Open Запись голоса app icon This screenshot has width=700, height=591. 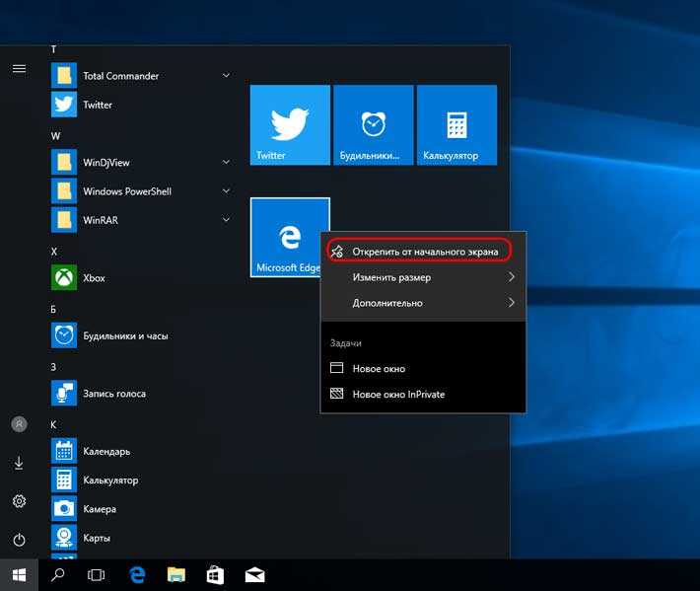pos(64,393)
